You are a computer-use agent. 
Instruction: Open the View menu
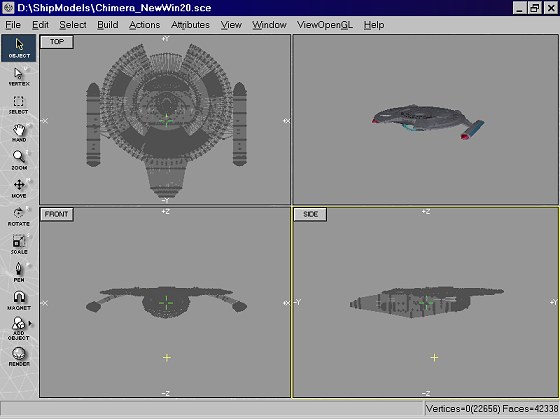coord(231,25)
